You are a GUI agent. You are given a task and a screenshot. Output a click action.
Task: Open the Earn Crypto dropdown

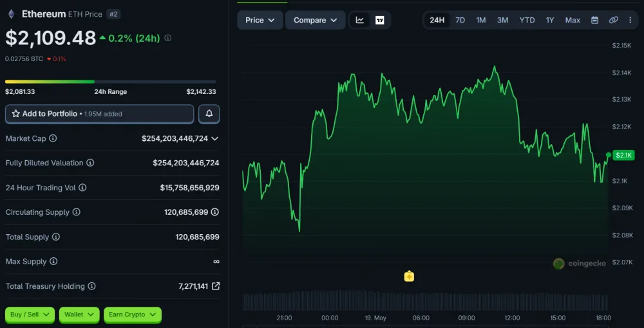(132, 314)
